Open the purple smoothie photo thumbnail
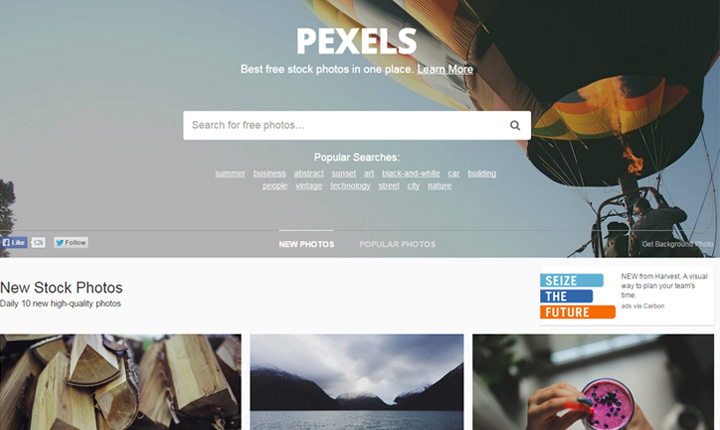The image size is (720, 430). coord(593,382)
